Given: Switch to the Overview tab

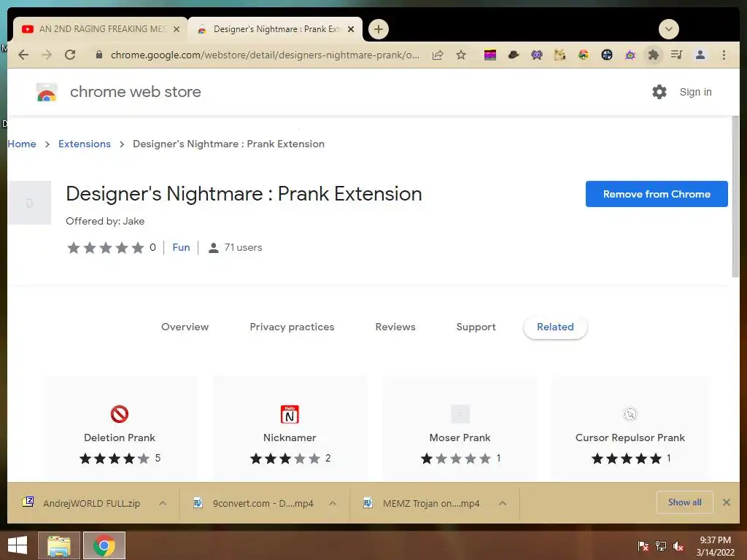Looking at the screenshot, I should click(x=185, y=327).
